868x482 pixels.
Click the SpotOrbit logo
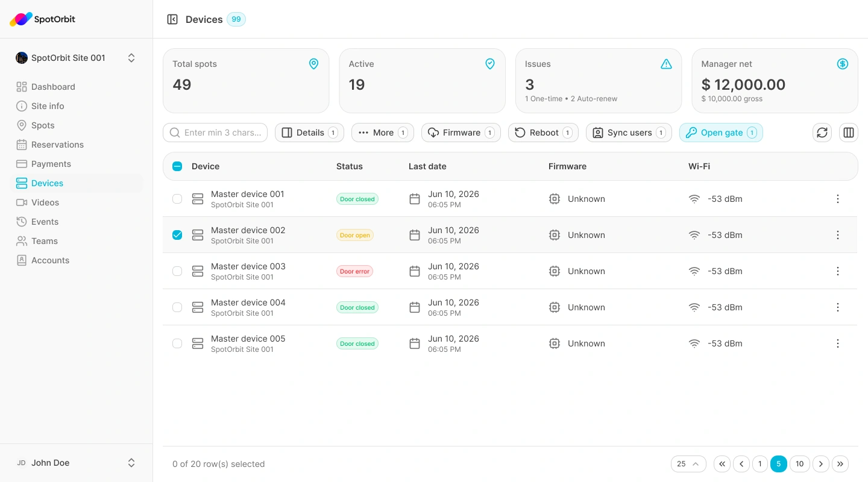click(43, 19)
